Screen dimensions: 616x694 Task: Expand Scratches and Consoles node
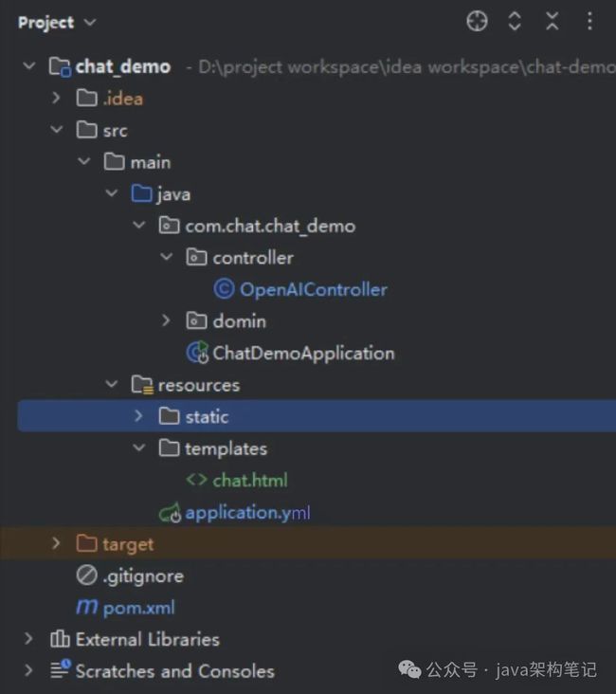(28, 670)
